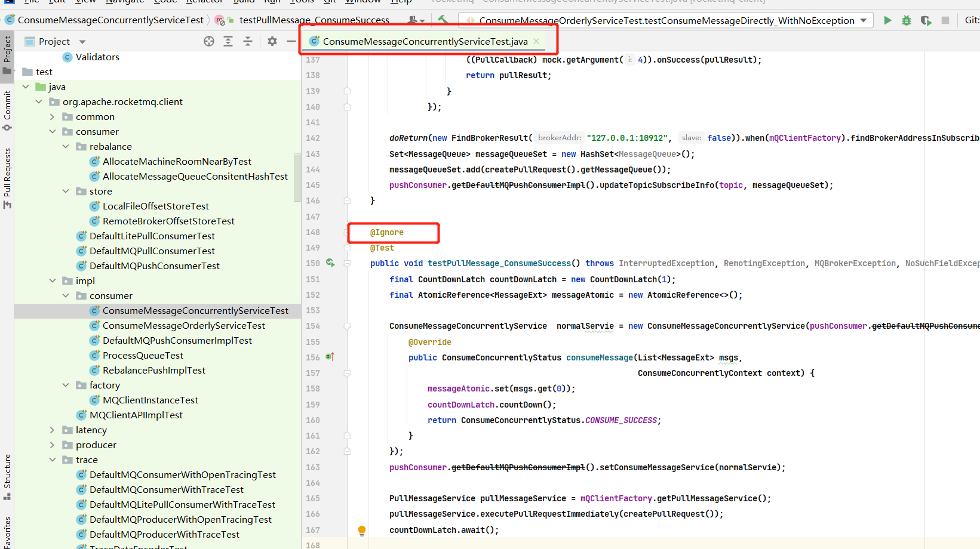Select DefaultMQConsumerWithTraceTest file
The image size is (980, 549).
pos(166,489)
